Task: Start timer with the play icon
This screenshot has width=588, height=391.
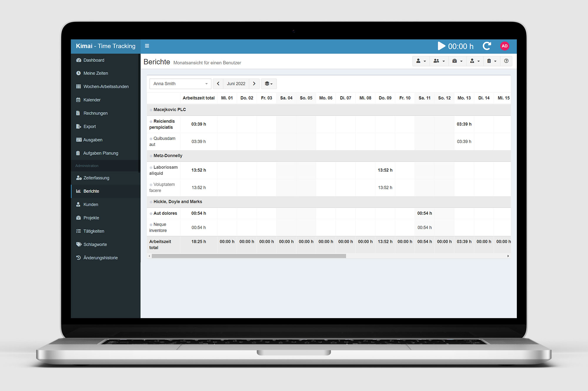Action: (441, 46)
